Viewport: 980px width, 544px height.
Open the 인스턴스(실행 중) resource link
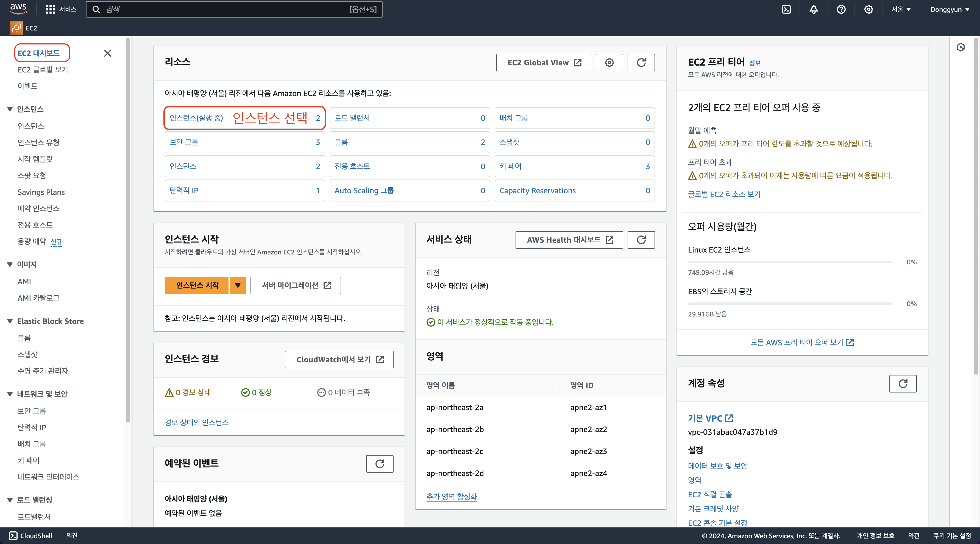tap(196, 118)
